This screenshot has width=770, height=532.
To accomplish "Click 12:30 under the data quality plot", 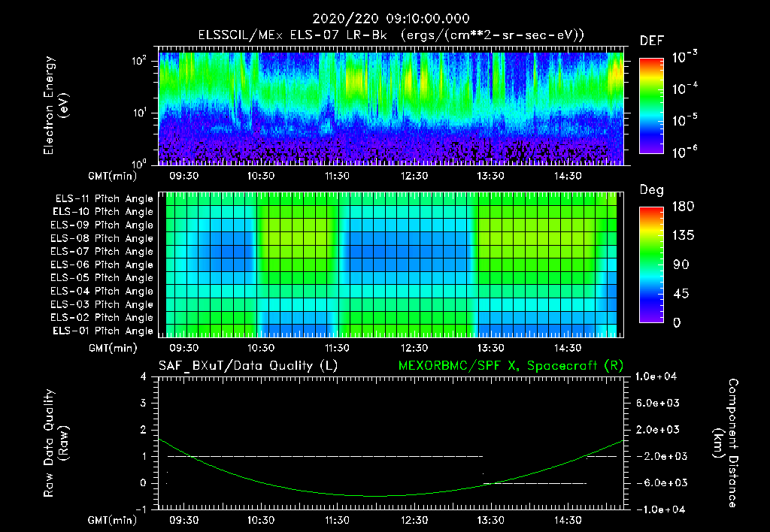I will coord(414,520).
